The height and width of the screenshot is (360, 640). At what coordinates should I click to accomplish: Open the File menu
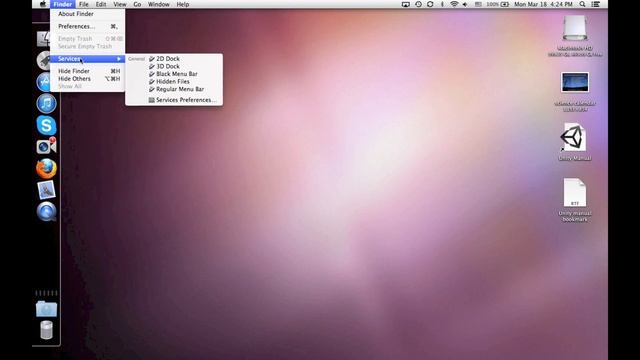point(84,4)
